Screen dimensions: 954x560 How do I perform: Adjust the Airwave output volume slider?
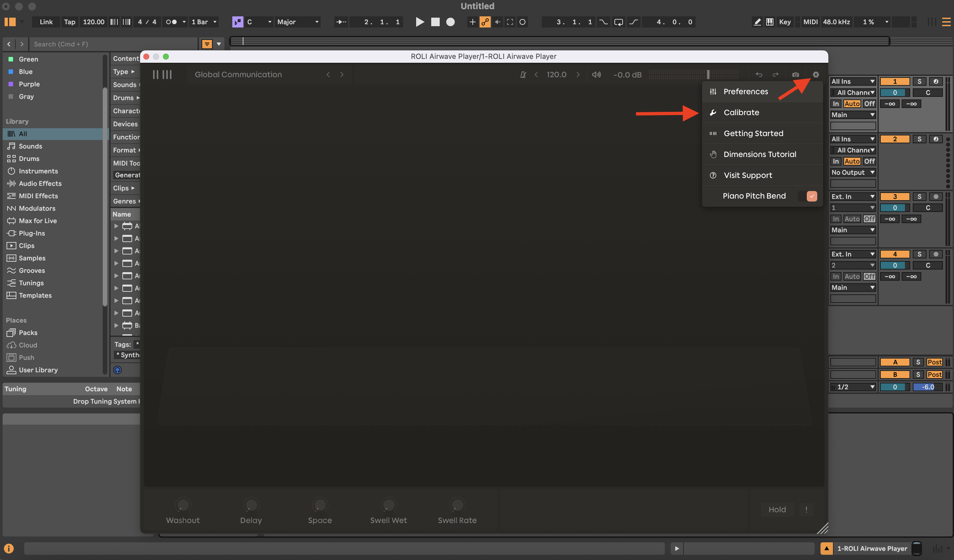tap(708, 75)
